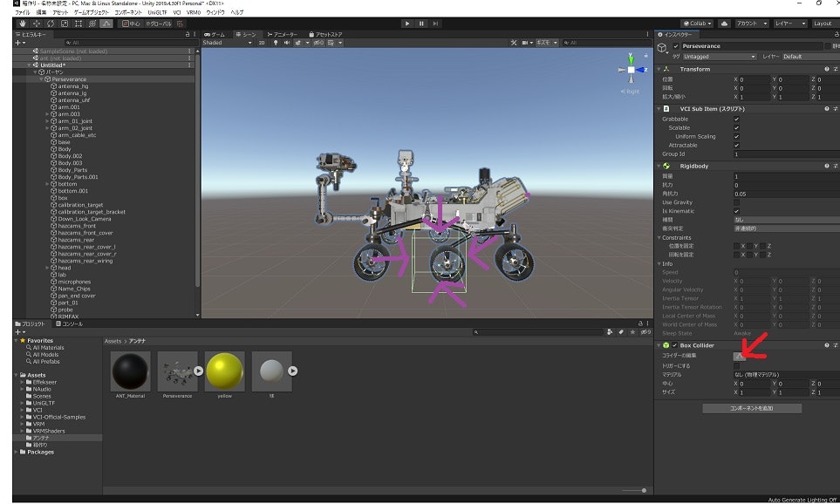Open Untagged tag dropdown
The width and height of the screenshot is (840, 504).
tap(719, 56)
